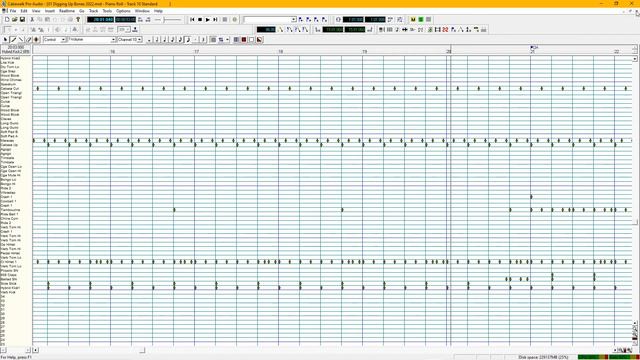640x360 pixels.
Task: Click the horizontal scrollbar thumb
Action: pos(142,350)
